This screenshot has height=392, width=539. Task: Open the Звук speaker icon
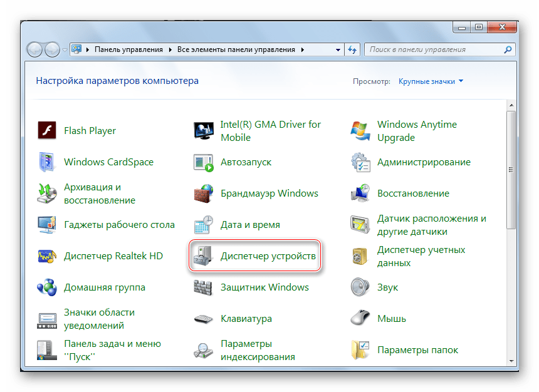click(x=360, y=287)
